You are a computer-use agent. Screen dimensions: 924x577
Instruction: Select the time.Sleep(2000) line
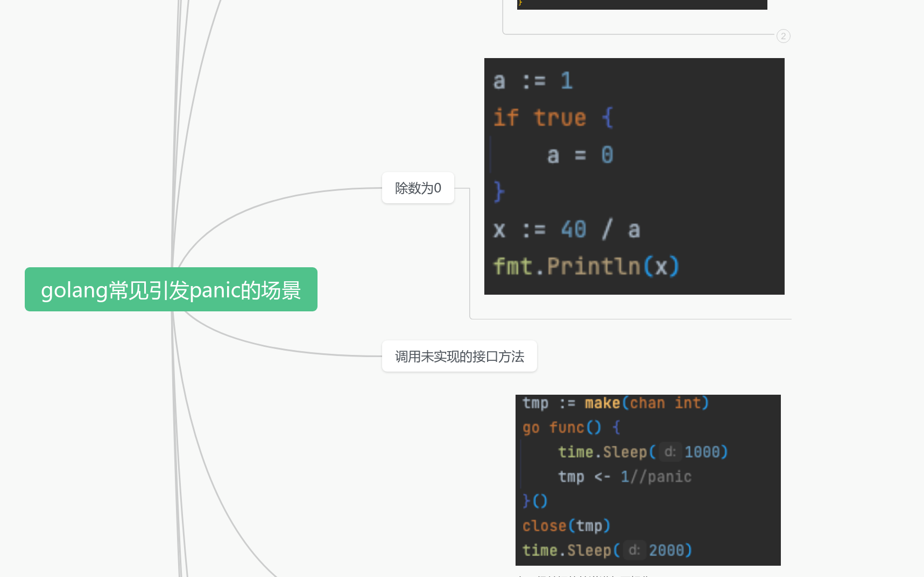click(x=607, y=550)
